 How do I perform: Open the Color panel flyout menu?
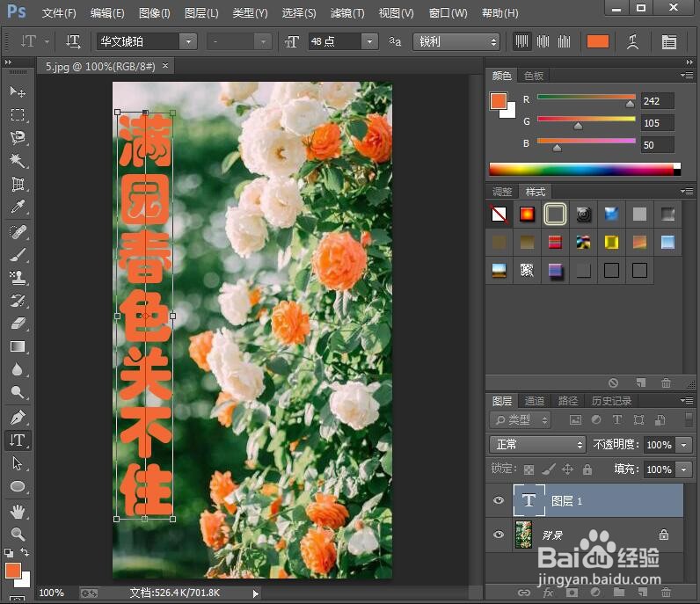687,75
